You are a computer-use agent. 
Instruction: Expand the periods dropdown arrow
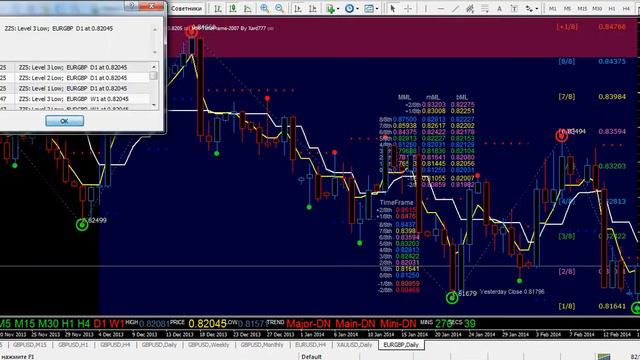click(x=358, y=9)
